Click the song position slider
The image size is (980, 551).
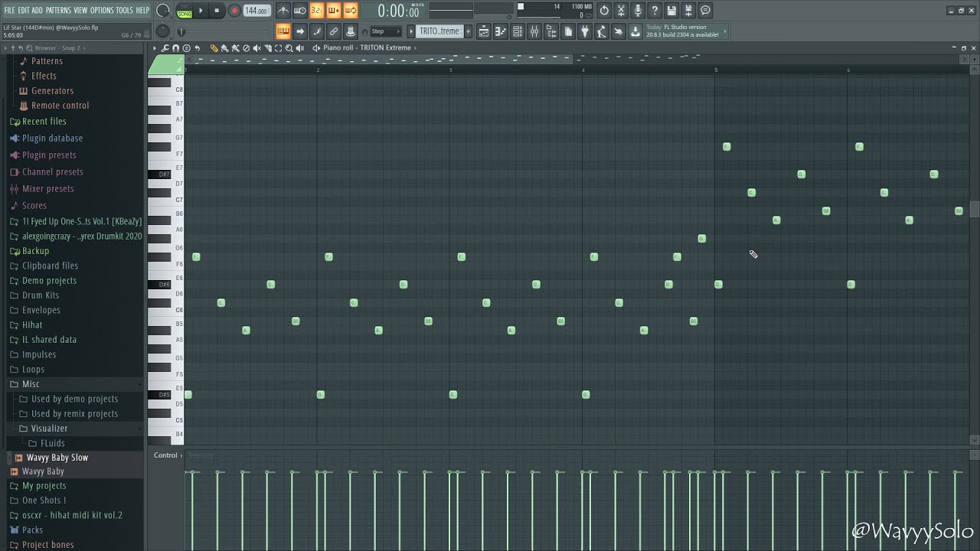tap(225, 31)
